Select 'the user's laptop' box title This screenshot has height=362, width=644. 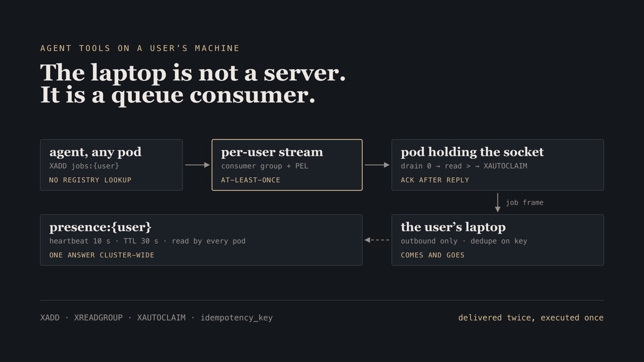coord(453,227)
